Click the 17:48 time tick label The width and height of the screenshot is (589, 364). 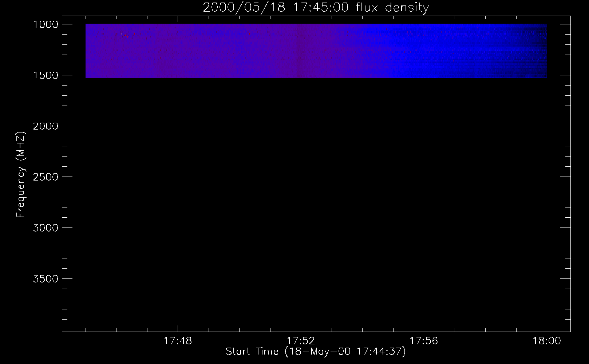[x=178, y=341]
